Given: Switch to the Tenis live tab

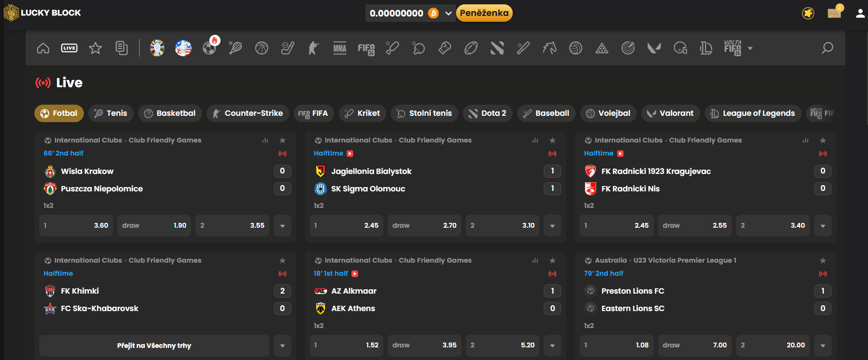Looking at the screenshot, I should [x=111, y=113].
